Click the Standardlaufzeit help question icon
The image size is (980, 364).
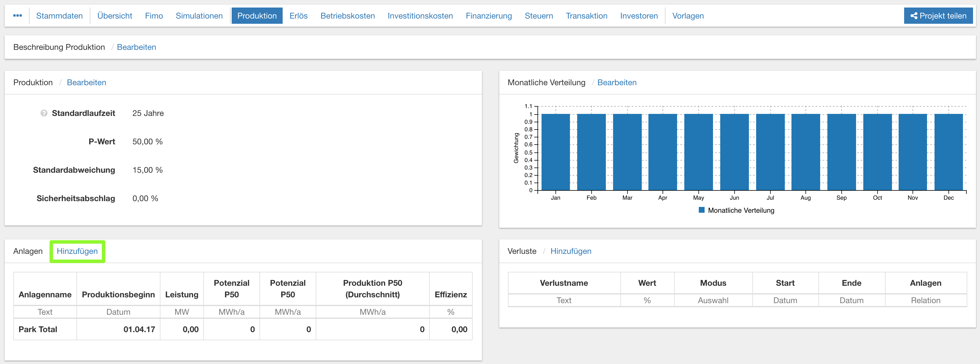[44, 113]
